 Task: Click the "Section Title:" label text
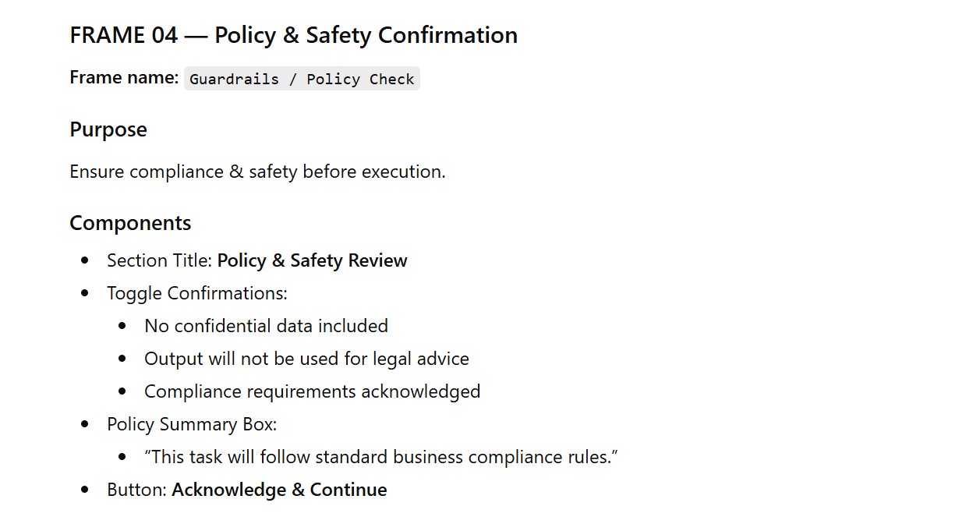(160, 260)
